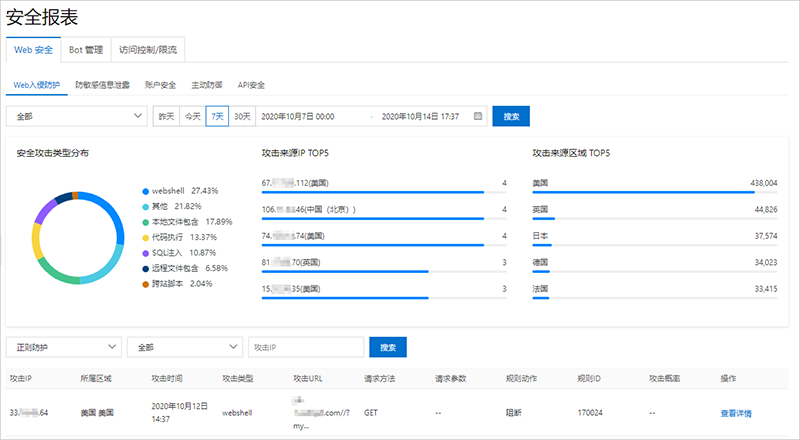Image resolution: width=800 pixels, height=440 pixels.
Task: Click the 远程文件包含 dark blue legend dot
Action: tap(145, 268)
